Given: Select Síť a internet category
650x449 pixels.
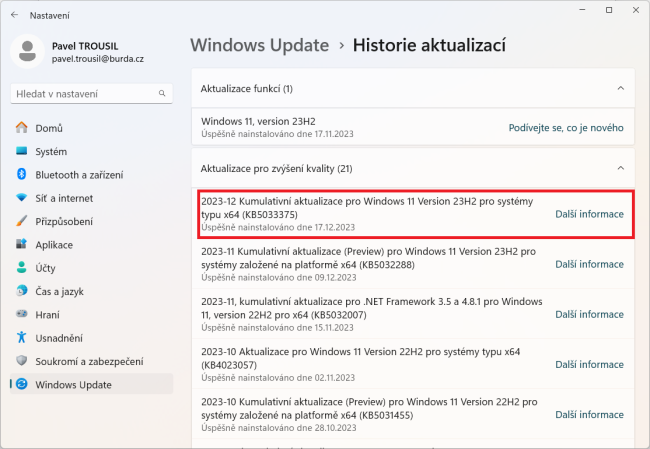Looking at the screenshot, I should (91, 198).
